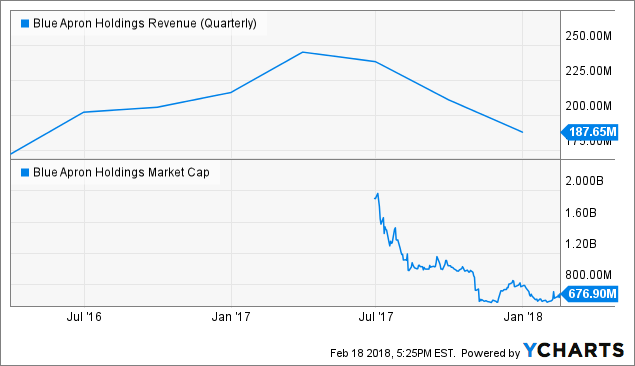Screen dimensions: 635x366
Task: Click the Jan '17 date label
Action: click(231, 317)
